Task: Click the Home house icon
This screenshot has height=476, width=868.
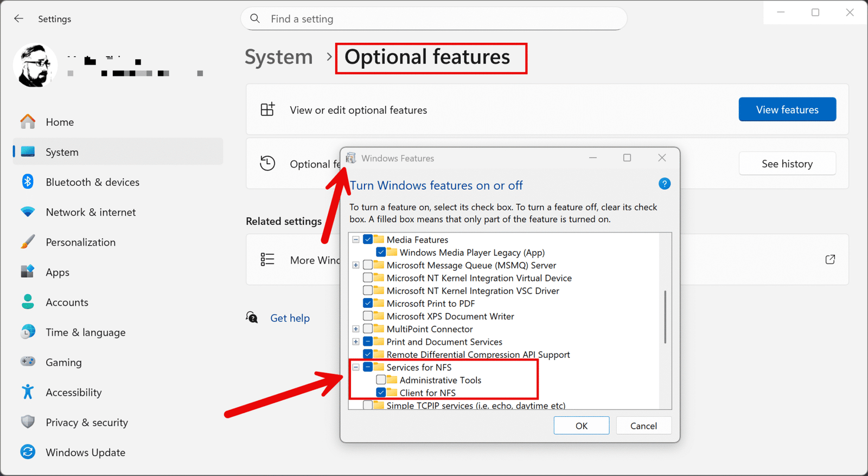Action: [28, 122]
